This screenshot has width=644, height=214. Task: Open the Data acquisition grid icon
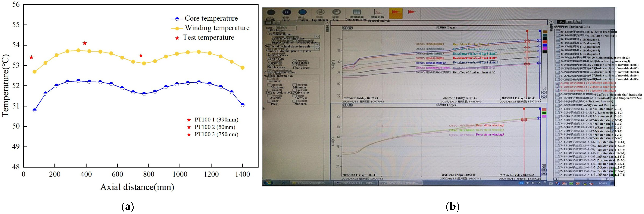[357, 12]
